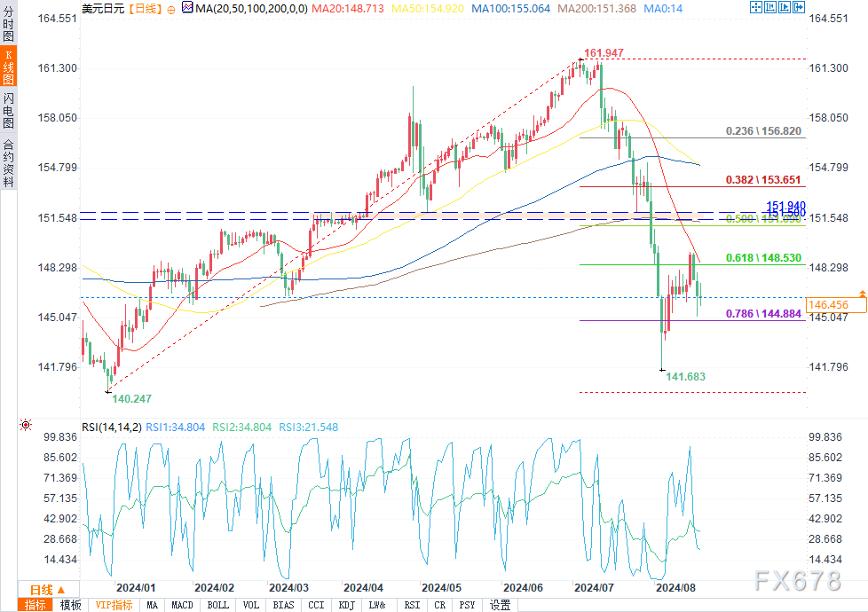Click the MA(20,50,100,200,0,0) parameter label
The image size is (868, 612).
pos(251,9)
